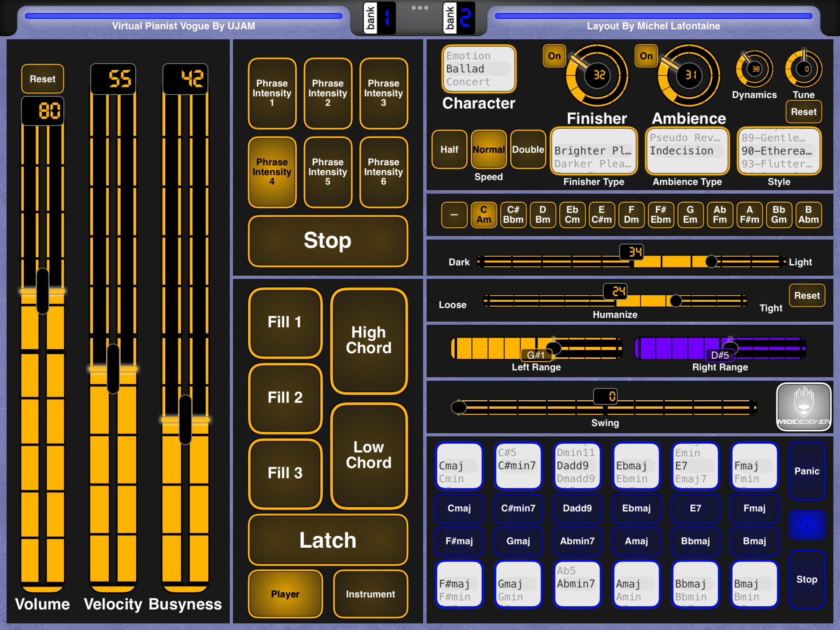Reset the Tune knob
Viewport: 840px width, 630px height.
coord(804,112)
